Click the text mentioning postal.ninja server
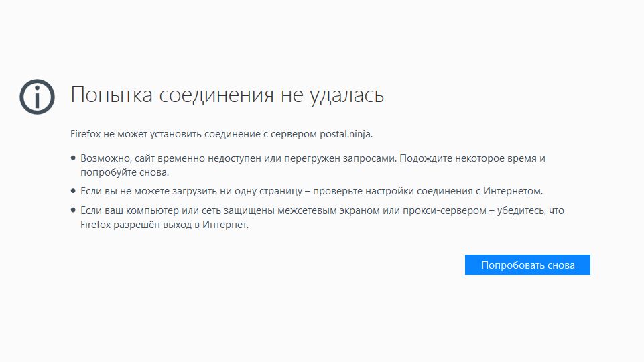The width and height of the screenshot is (644, 362). coord(221,134)
